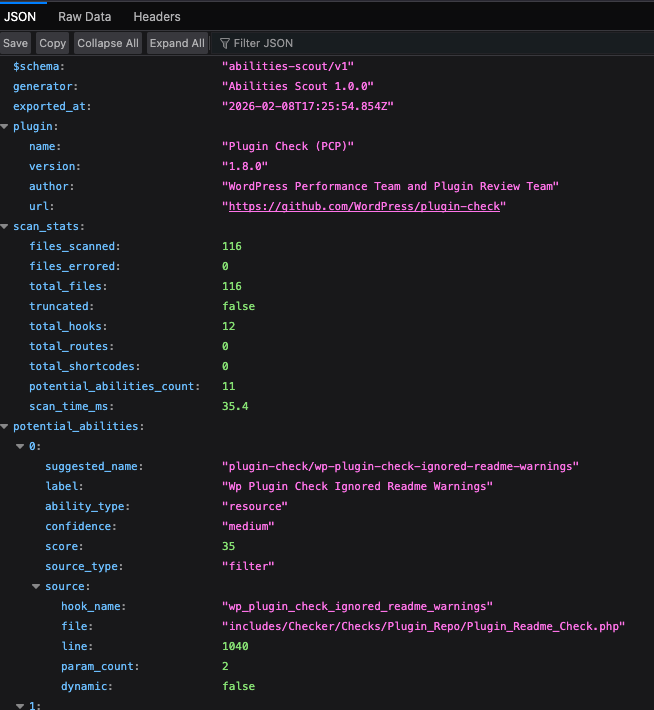Click the potential_abilities_count value 11
The width and height of the screenshot is (654, 710).
pyautogui.click(x=229, y=386)
